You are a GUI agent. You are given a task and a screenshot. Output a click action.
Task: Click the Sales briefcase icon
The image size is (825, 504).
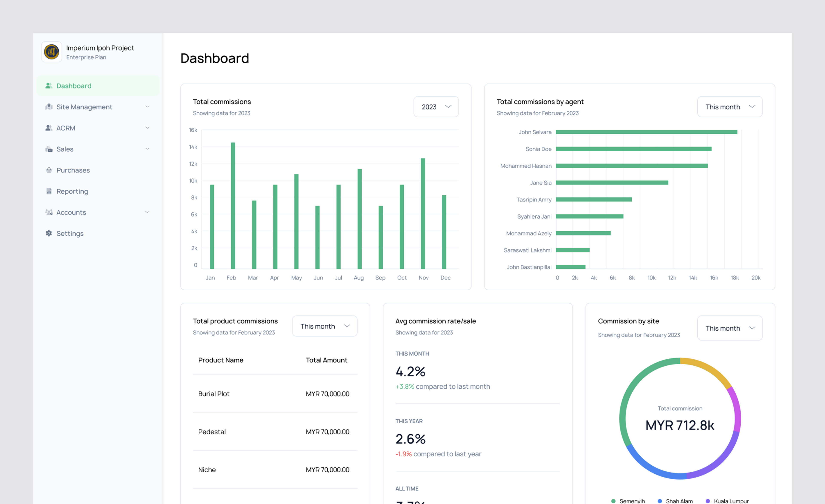point(49,149)
